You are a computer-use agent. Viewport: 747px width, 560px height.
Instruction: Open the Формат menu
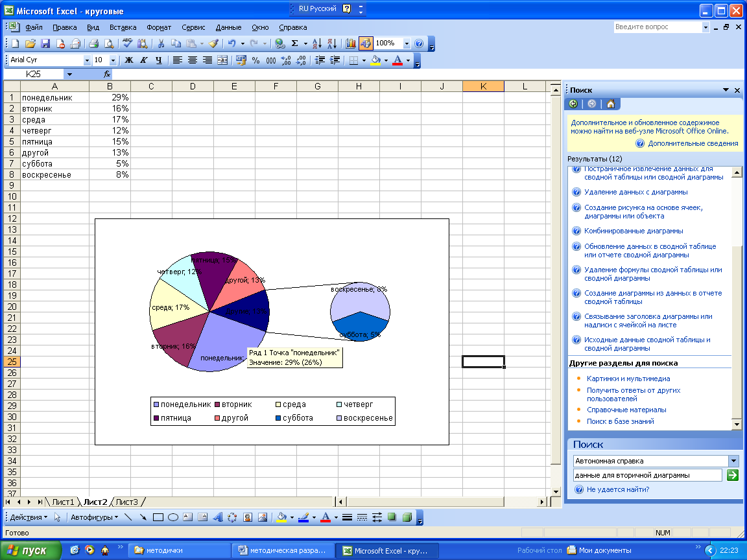[159, 28]
